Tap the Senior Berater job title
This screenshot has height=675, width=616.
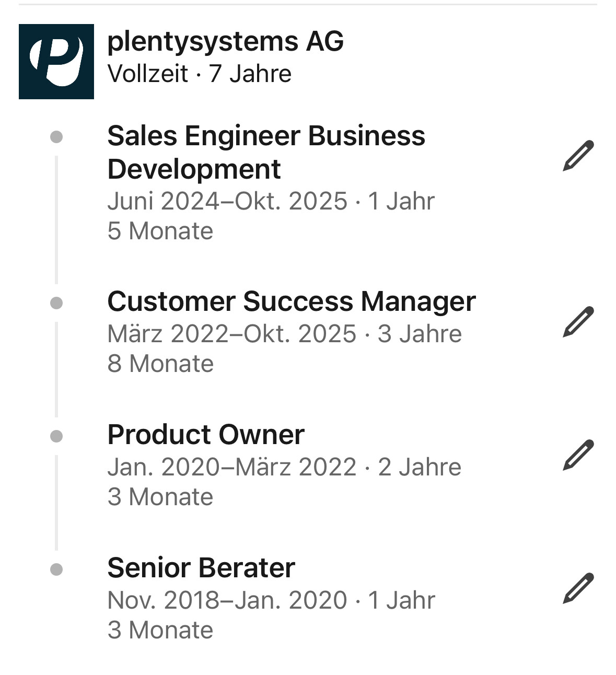(x=201, y=568)
